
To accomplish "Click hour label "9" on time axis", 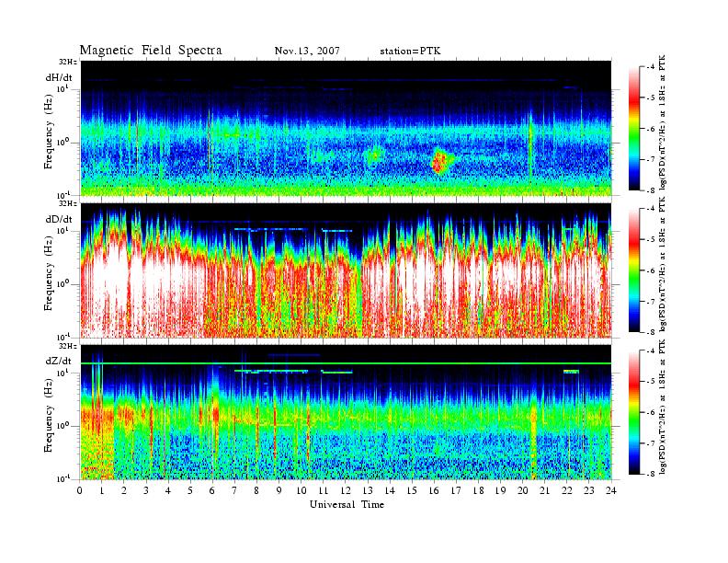I will tap(279, 490).
